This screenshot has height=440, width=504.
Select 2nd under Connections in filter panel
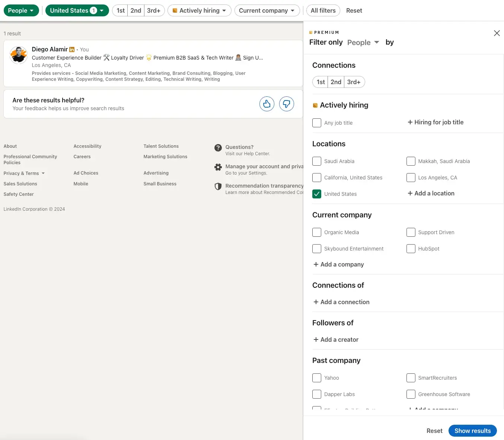[x=336, y=82]
